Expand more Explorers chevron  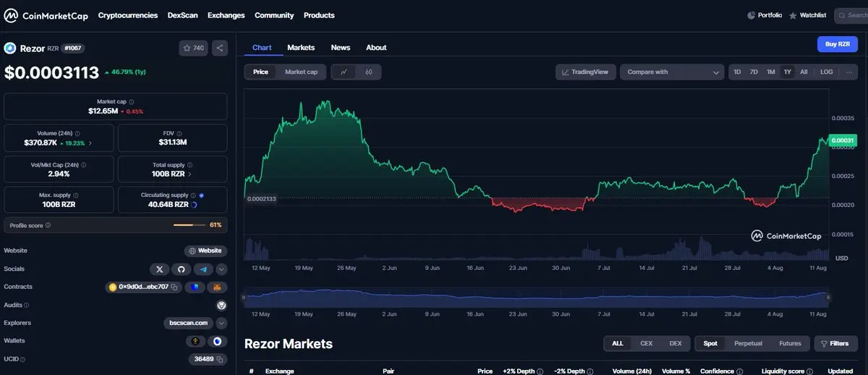[222, 323]
